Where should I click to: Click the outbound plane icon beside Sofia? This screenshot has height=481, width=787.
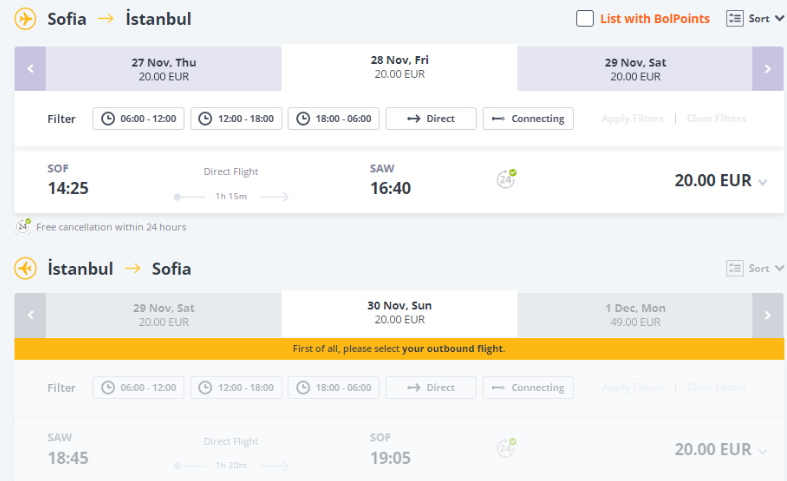pos(25,19)
